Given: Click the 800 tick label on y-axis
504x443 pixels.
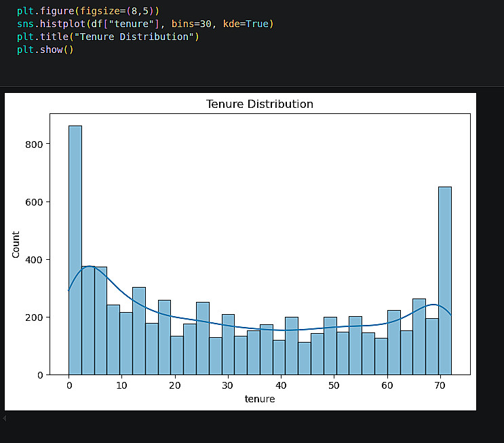Looking at the screenshot, I should [36, 145].
